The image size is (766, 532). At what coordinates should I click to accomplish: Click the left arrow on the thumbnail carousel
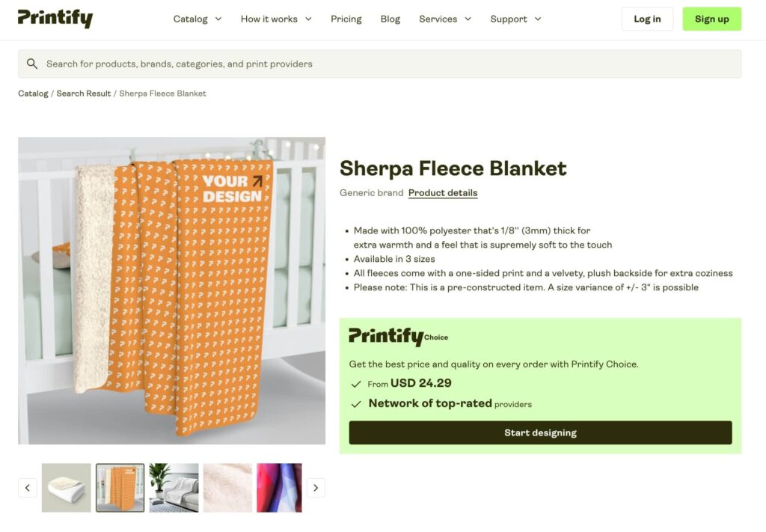[x=28, y=487]
